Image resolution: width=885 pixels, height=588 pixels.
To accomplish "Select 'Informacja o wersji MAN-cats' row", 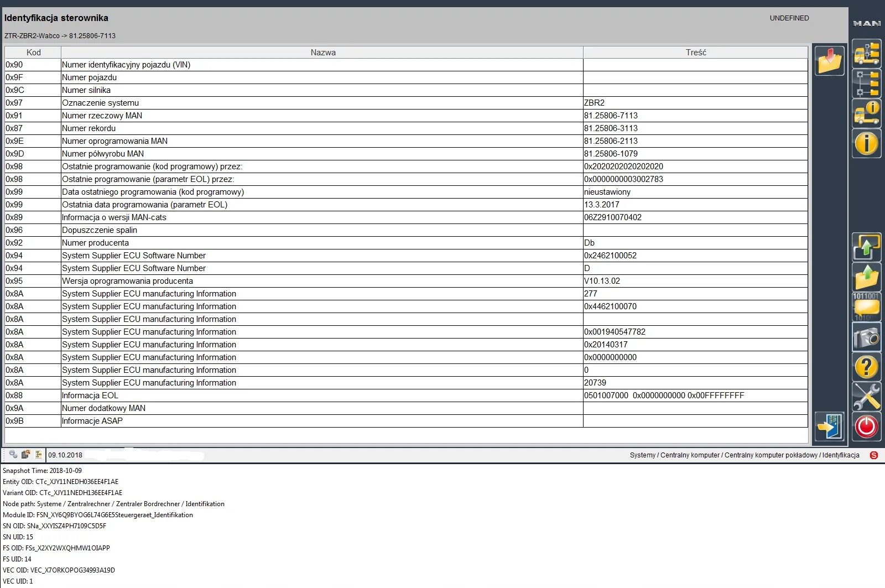I will [407, 217].
